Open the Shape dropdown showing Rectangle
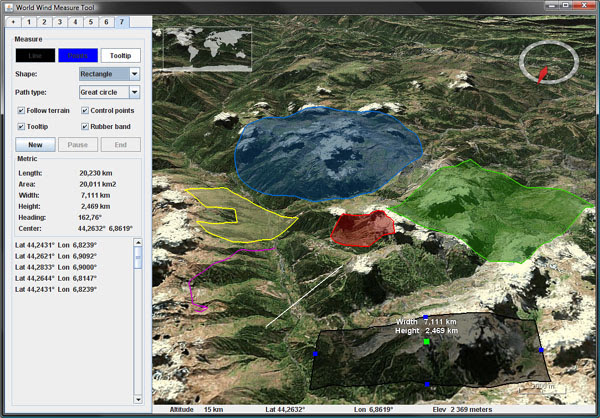Image resolution: width=600 pixels, height=418 pixels. [109, 74]
